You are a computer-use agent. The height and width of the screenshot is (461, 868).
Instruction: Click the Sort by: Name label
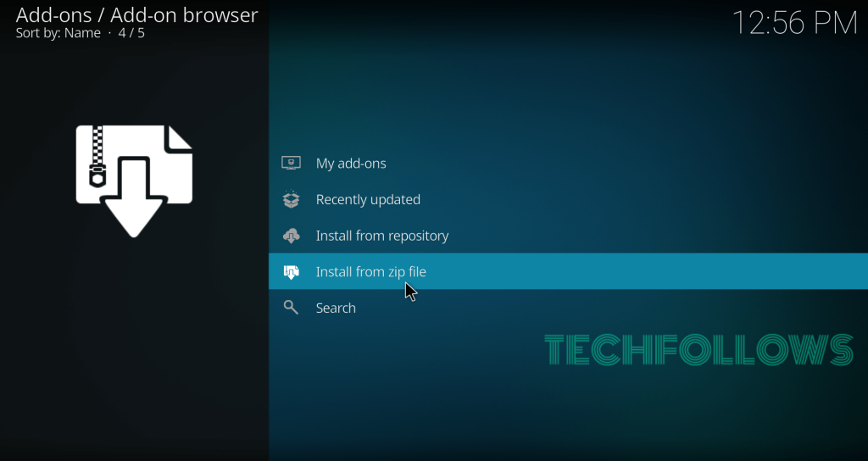[x=58, y=33]
